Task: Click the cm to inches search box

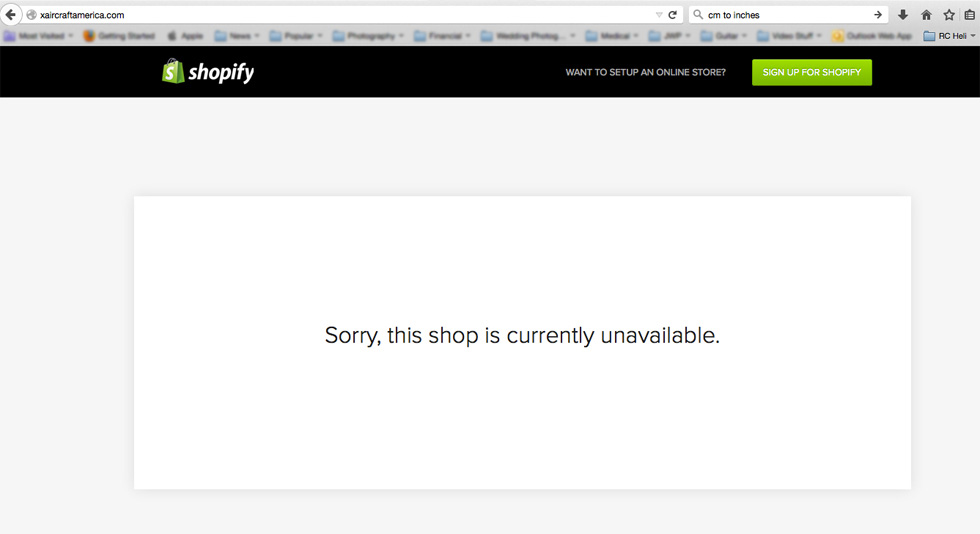Action: (x=788, y=14)
